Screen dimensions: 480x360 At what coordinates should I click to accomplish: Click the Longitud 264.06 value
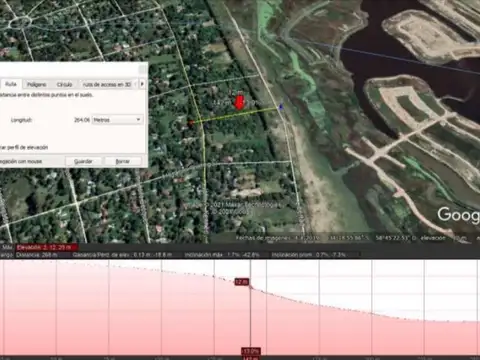click(82, 120)
